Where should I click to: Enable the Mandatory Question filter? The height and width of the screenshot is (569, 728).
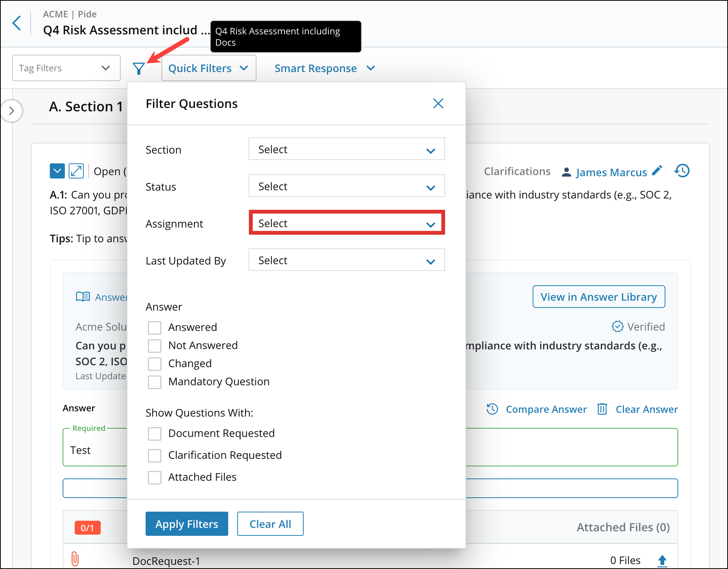(154, 382)
